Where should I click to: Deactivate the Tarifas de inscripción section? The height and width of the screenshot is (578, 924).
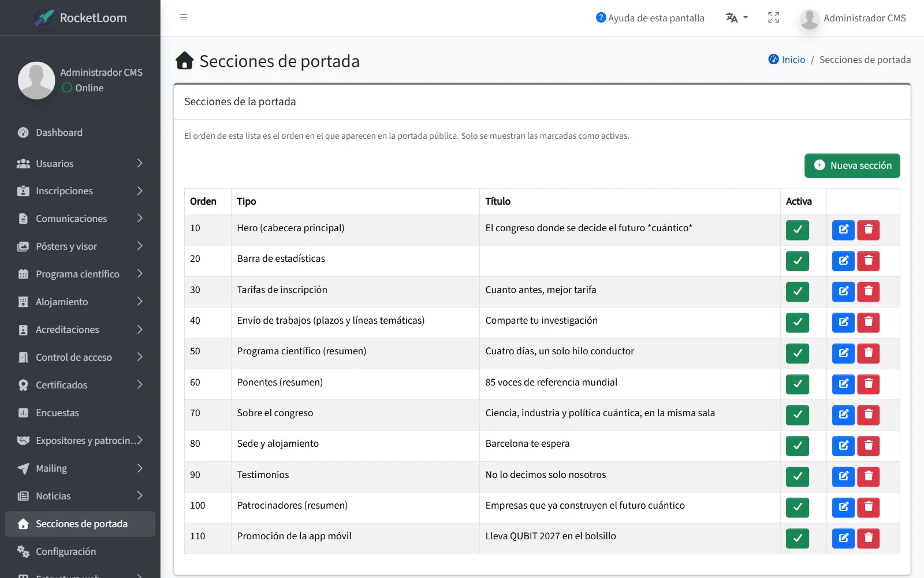tap(798, 291)
